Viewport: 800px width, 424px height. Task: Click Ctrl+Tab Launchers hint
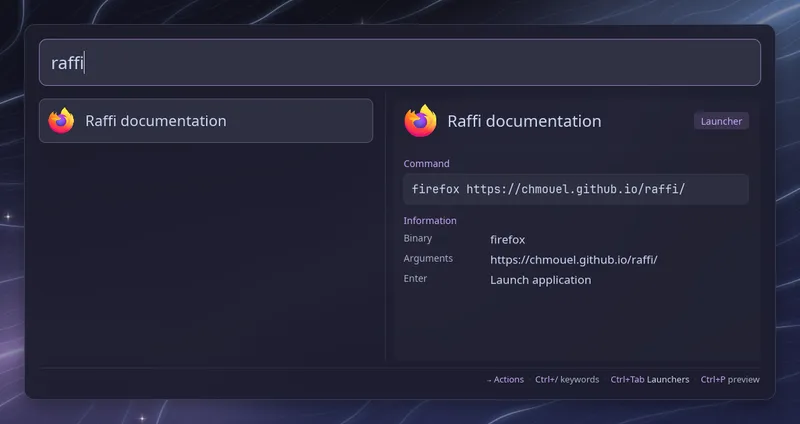[x=649, y=380]
